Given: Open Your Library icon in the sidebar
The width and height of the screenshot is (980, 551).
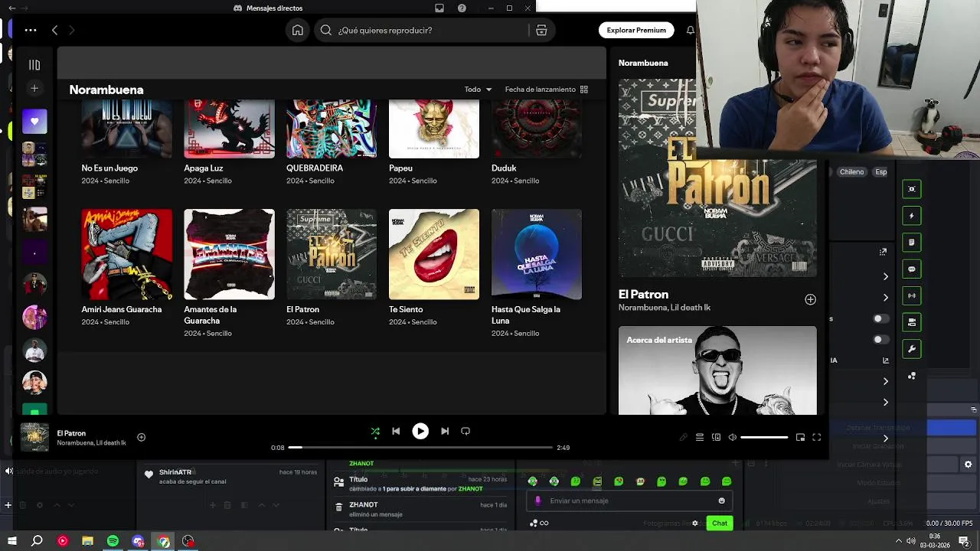Looking at the screenshot, I should pyautogui.click(x=34, y=65).
